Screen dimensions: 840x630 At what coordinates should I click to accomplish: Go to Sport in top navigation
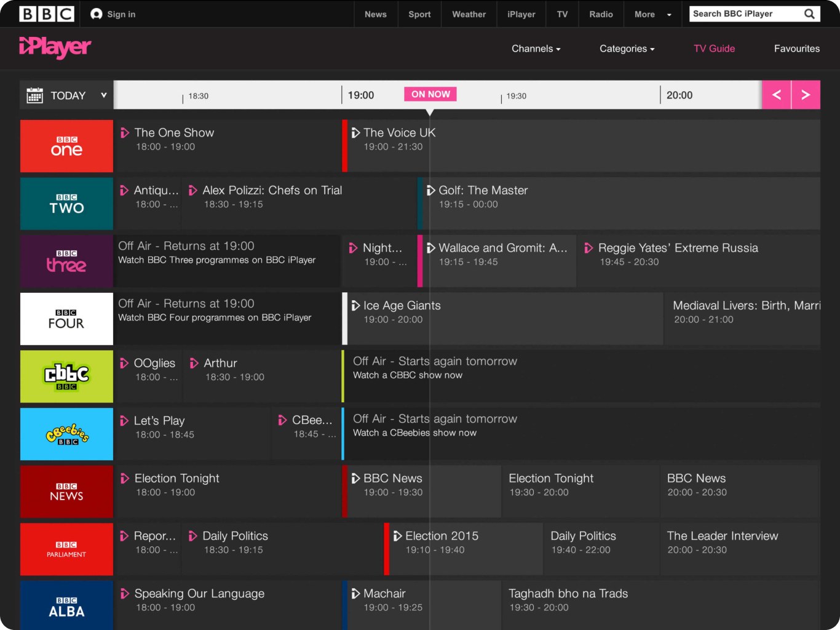(419, 14)
